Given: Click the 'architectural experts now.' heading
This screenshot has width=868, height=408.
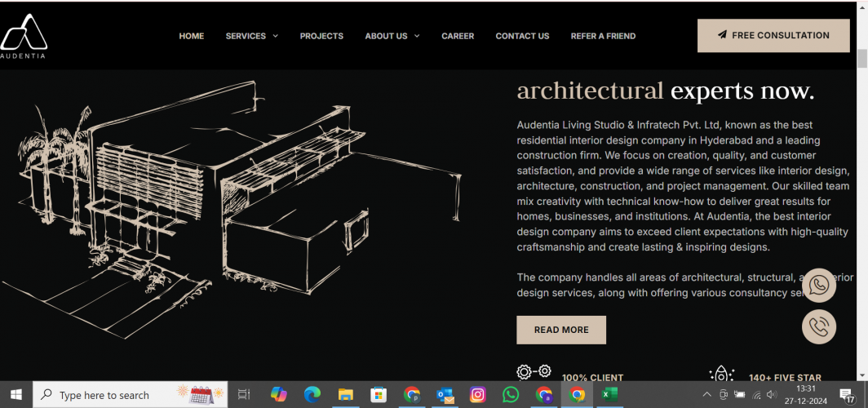Looking at the screenshot, I should [666, 91].
